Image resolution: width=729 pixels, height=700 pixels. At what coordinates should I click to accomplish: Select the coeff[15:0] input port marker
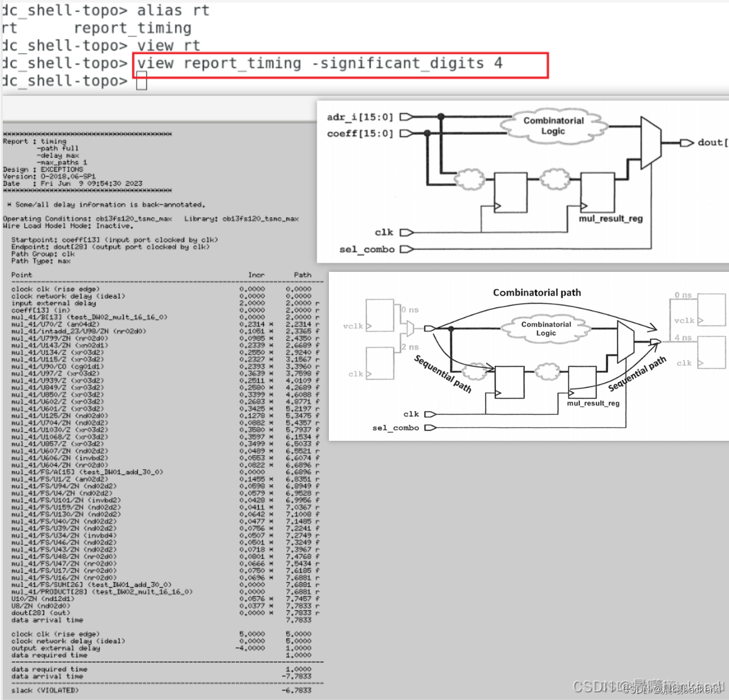click(405, 133)
